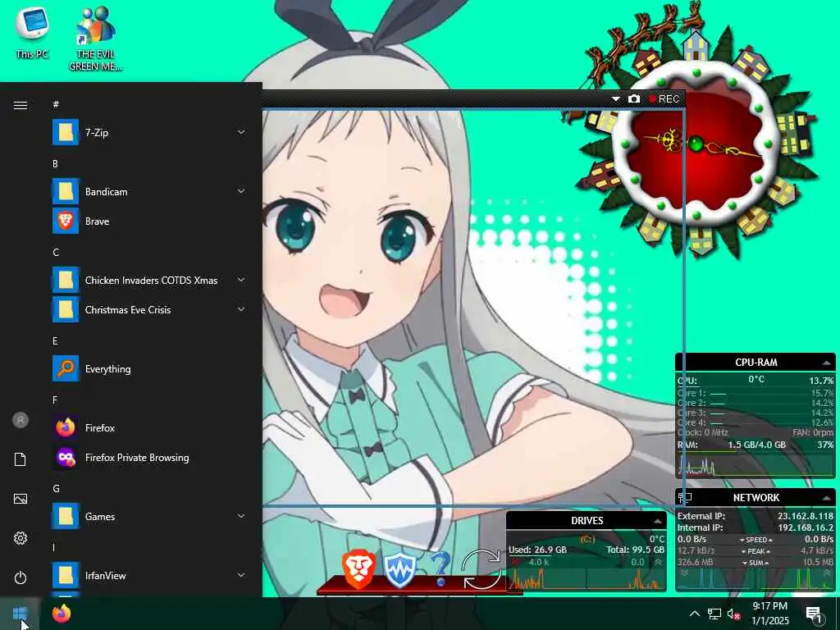This screenshot has height=630, width=840.
Task: Click the Total: 99.5 GB drive text
Action: tap(636, 550)
